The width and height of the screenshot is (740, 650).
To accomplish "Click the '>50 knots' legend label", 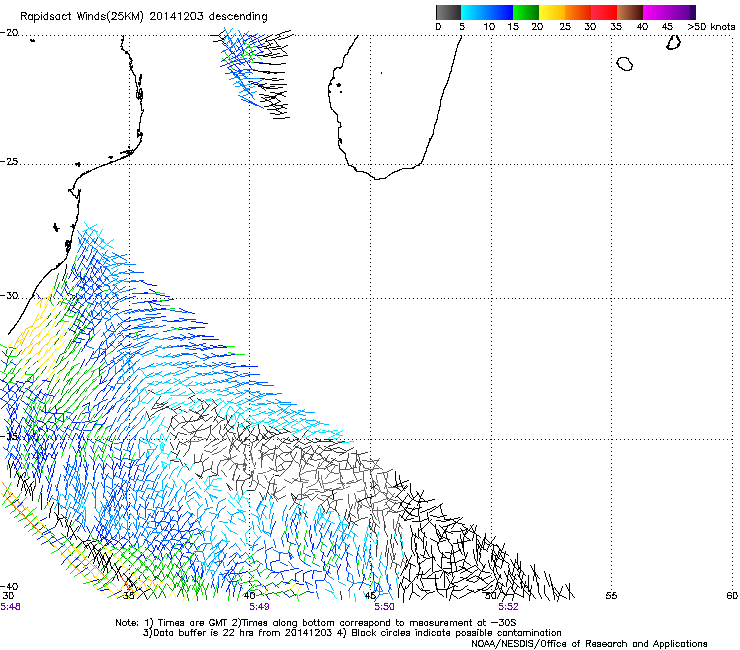I will point(711,27).
